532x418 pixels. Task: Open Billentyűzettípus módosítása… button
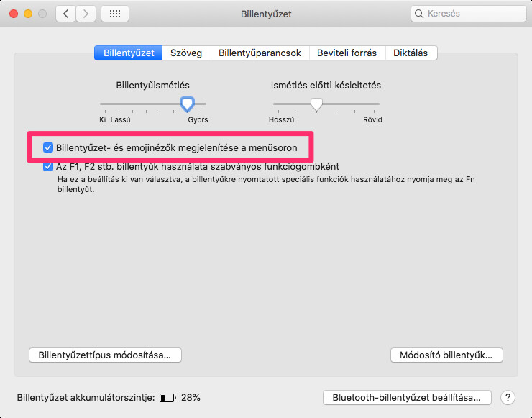[105, 355]
